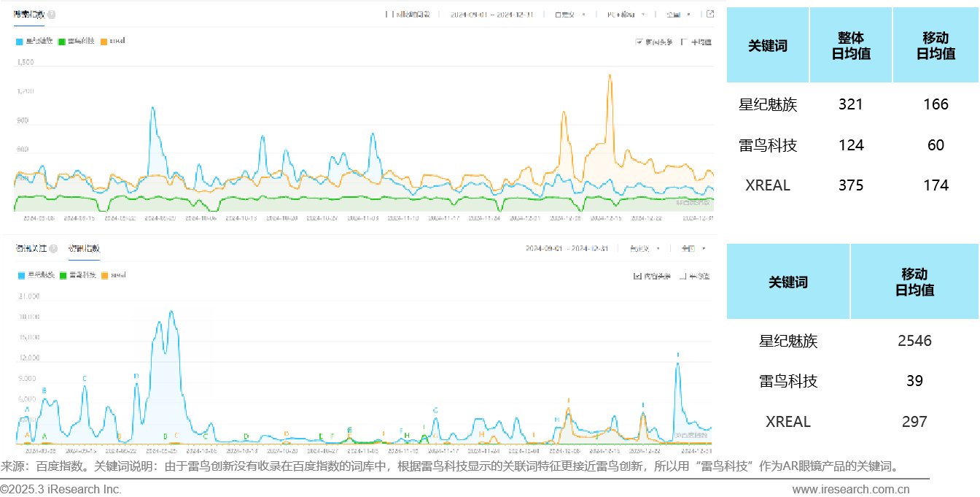Click the orange xreal legend swatch in search chart

click(104, 42)
